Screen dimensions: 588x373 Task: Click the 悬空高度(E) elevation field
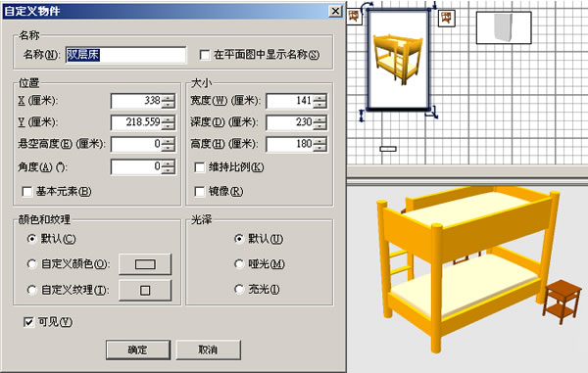pyautogui.click(x=136, y=144)
